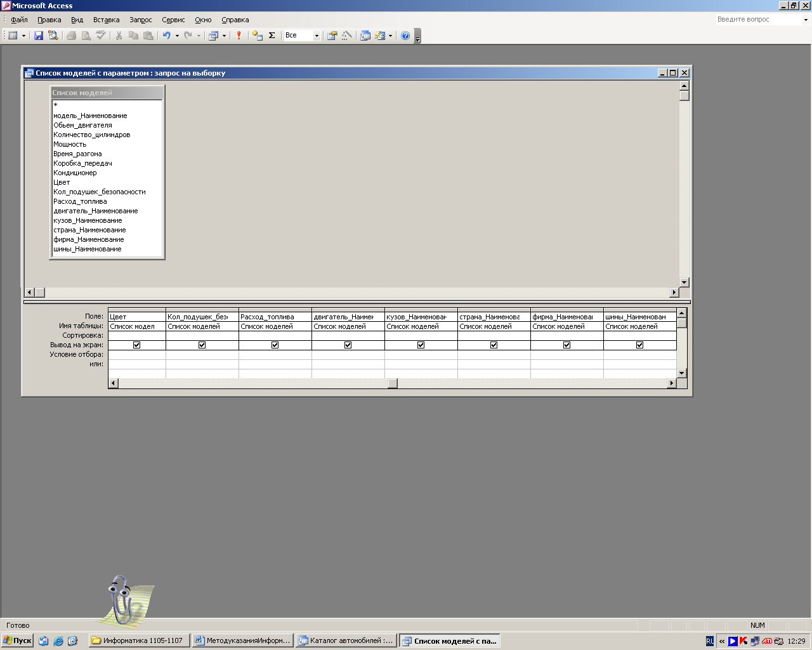The height and width of the screenshot is (650, 812).
Task: Click the query grid horizontal scrollbar thumb
Action: coord(393,383)
